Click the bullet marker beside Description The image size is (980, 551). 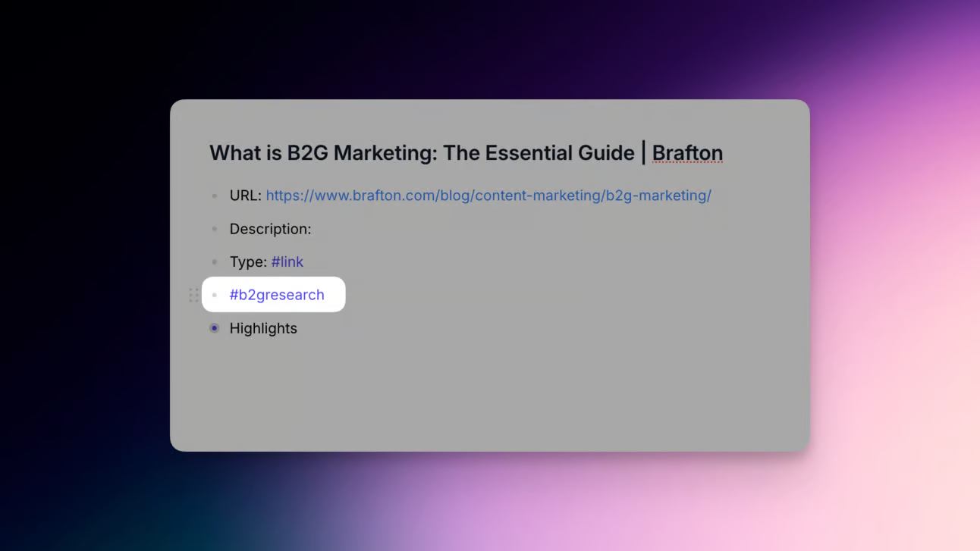pos(214,229)
